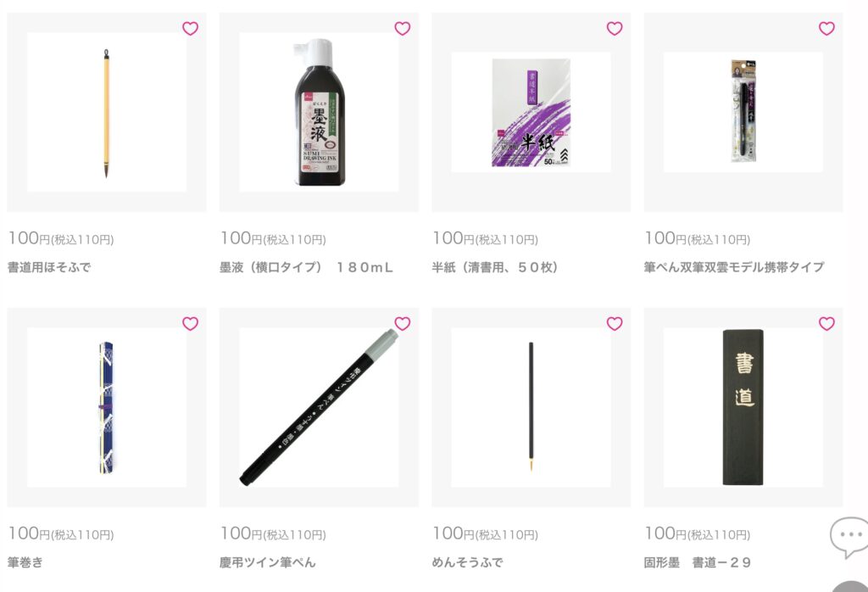View the purple 半紙 paper package image
868x592 pixels.
531,113
